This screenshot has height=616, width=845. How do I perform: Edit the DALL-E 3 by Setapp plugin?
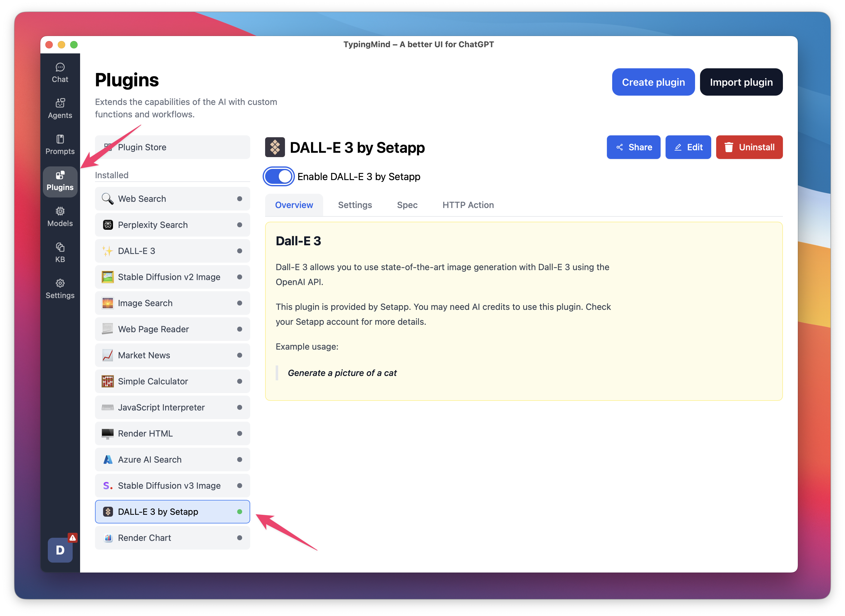point(688,147)
